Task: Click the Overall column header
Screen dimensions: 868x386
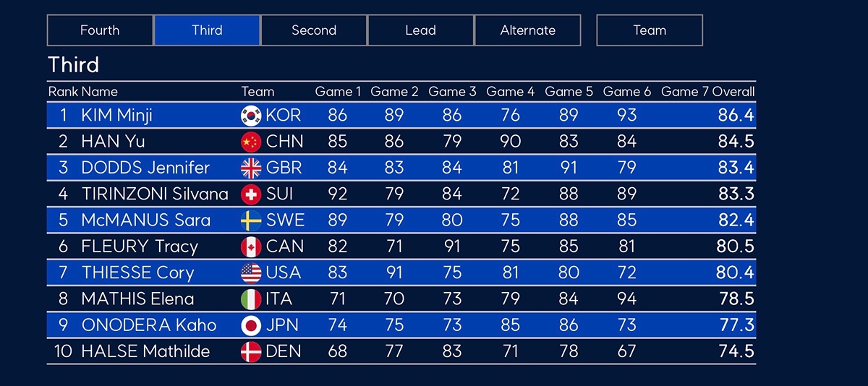Action: tap(733, 92)
